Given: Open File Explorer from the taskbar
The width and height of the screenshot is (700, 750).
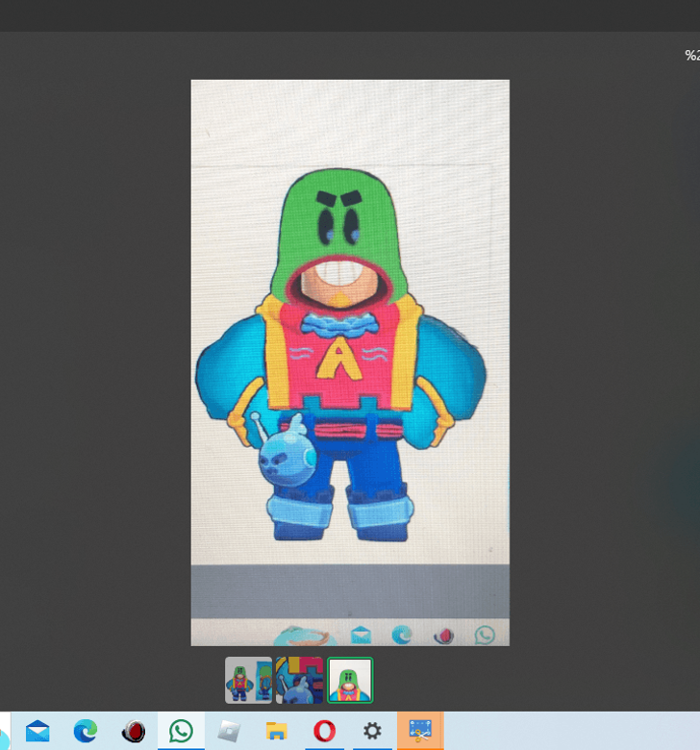Looking at the screenshot, I should (x=276, y=732).
